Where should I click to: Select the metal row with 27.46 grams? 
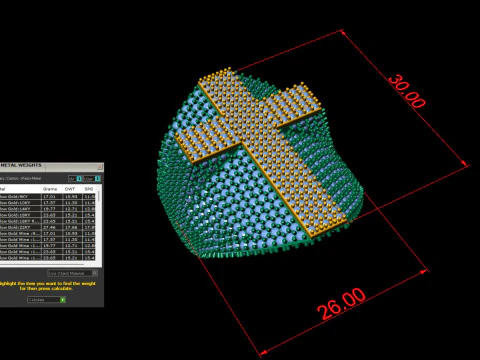pos(47,227)
